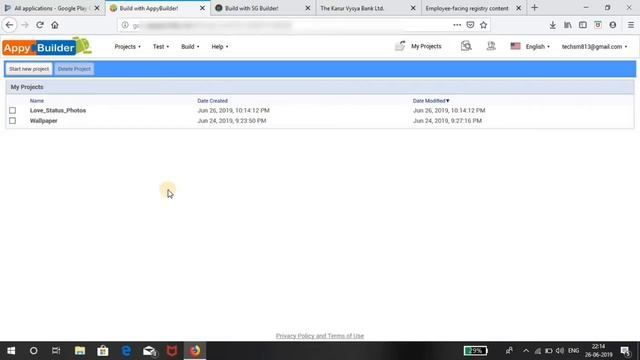Go to browser home page icon
Screen dimensions: 640x360
click(55, 25)
